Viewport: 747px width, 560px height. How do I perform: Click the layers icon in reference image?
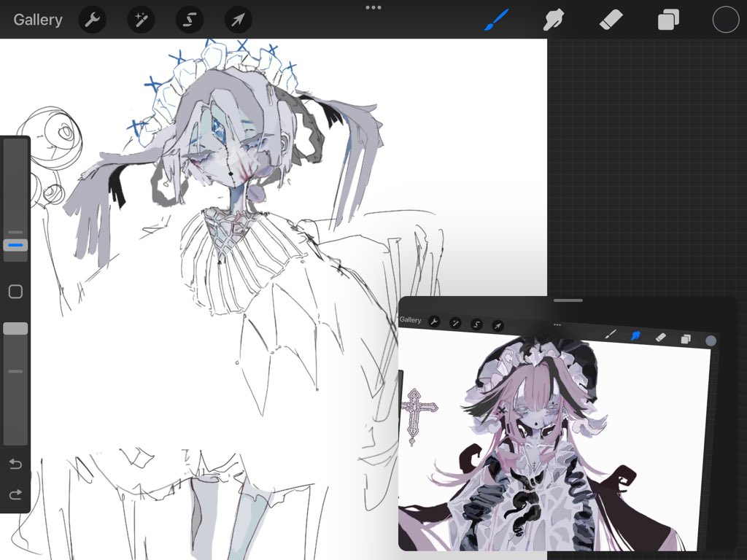click(x=686, y=339)
